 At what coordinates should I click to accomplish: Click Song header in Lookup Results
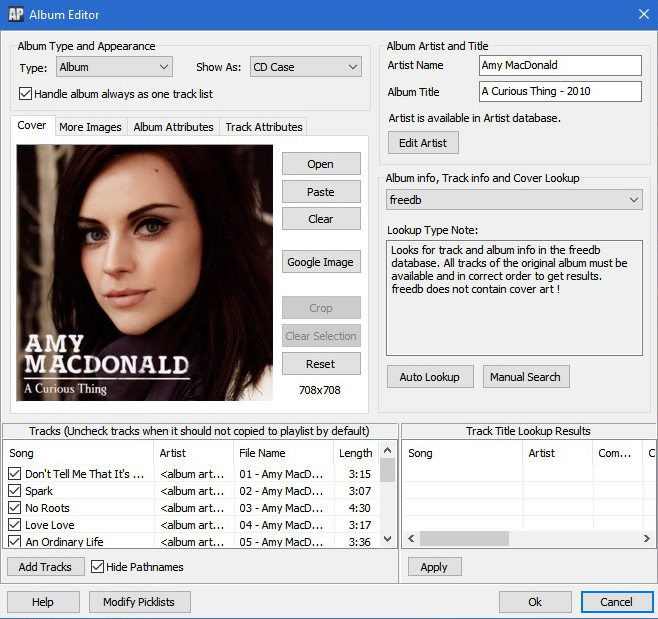pyautogui.click(x=462, y=453)
